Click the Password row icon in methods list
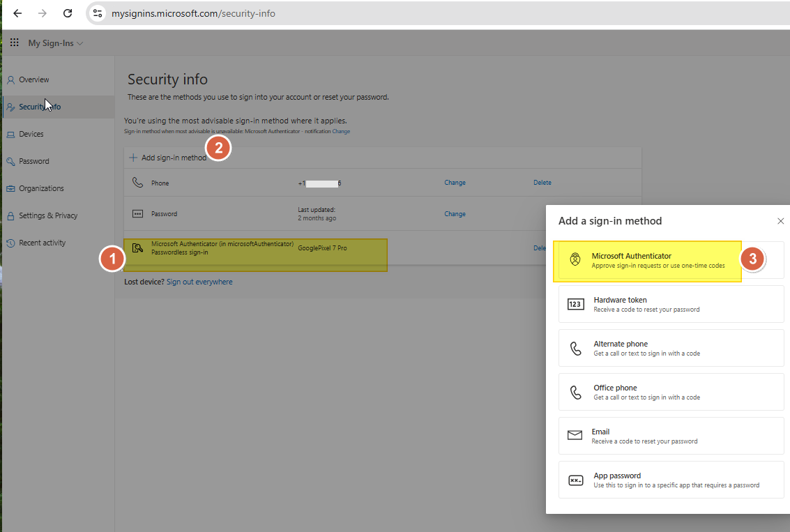 pyautogui.click(x=137, y=213)
